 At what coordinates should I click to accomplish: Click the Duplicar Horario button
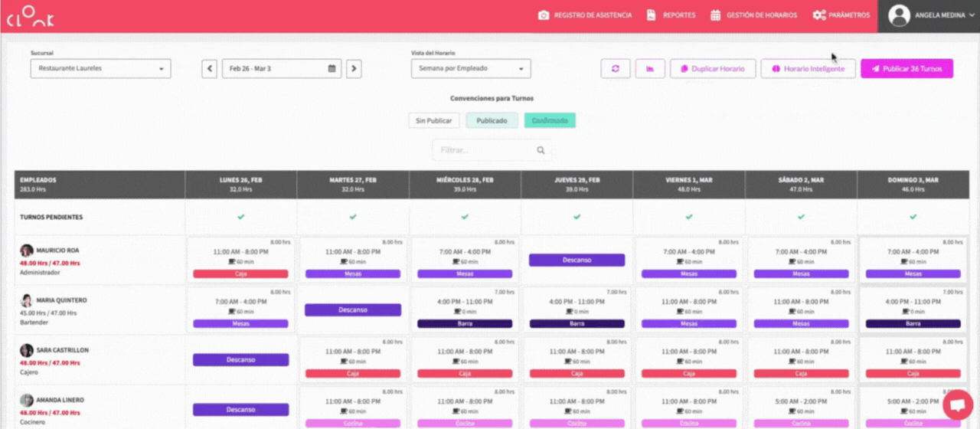(713, 69)
